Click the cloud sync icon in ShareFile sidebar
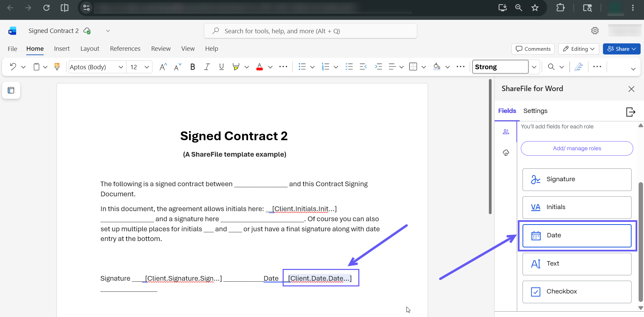 506,153
